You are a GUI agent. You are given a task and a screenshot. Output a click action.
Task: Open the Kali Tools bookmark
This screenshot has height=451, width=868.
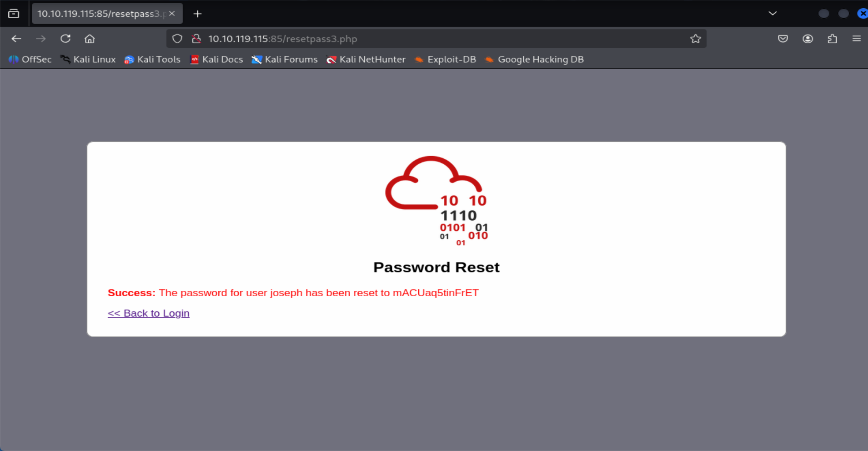coord(153,59)
